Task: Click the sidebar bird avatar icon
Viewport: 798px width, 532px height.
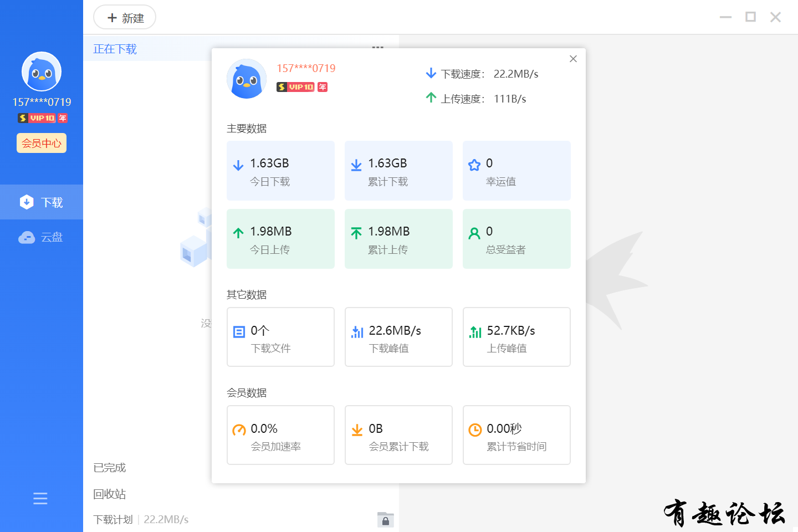Action: coord(42,71)
